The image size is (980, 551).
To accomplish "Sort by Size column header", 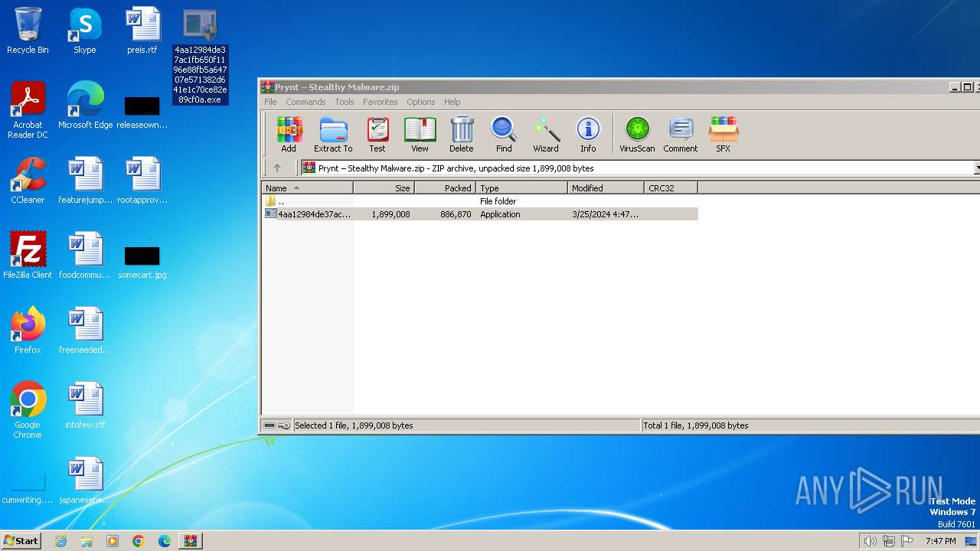I will [384, 187].
